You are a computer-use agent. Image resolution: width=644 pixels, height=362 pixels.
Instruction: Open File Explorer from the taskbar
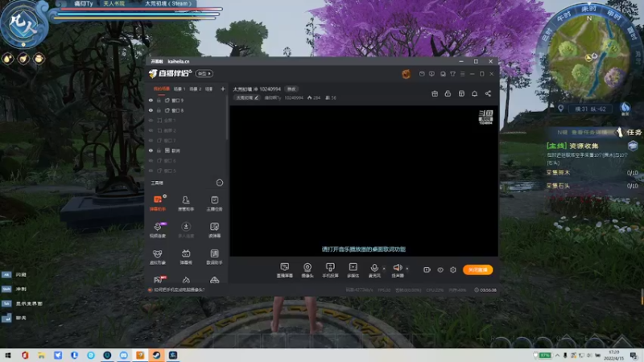click(41, 355)
